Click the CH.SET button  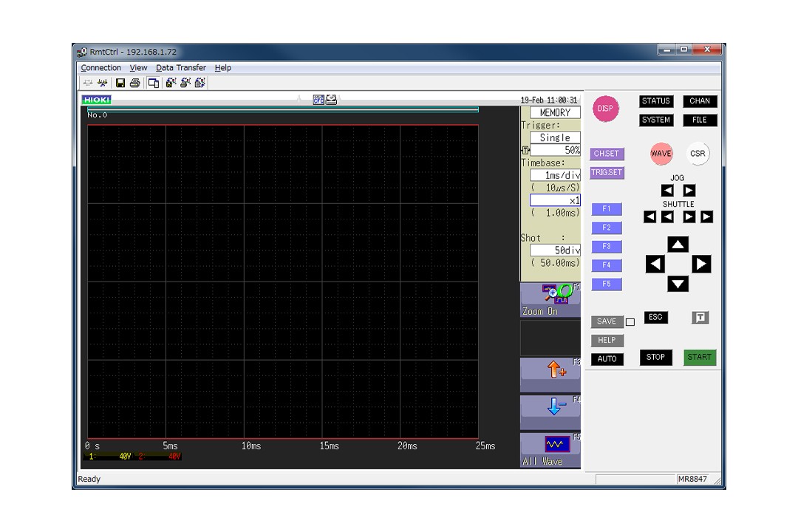tap(607, 154)
